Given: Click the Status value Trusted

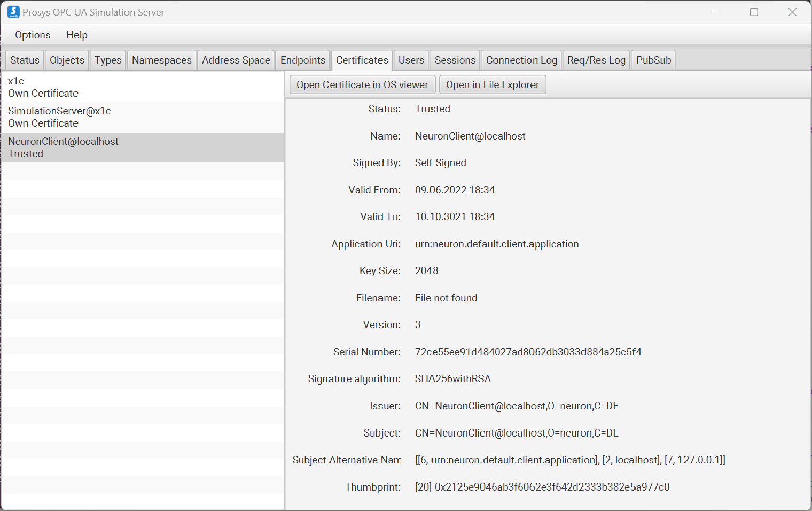Looking at the screenshot, I should click(433, 109).
